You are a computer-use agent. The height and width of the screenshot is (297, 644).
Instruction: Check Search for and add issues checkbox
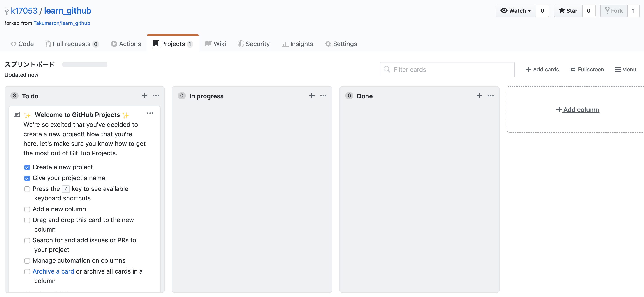(27, 241)
